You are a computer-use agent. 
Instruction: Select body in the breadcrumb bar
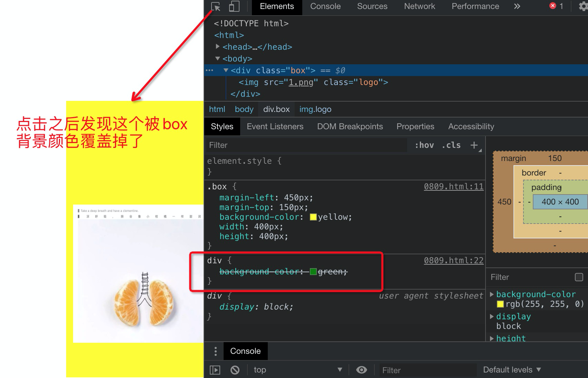pos(244,109)
